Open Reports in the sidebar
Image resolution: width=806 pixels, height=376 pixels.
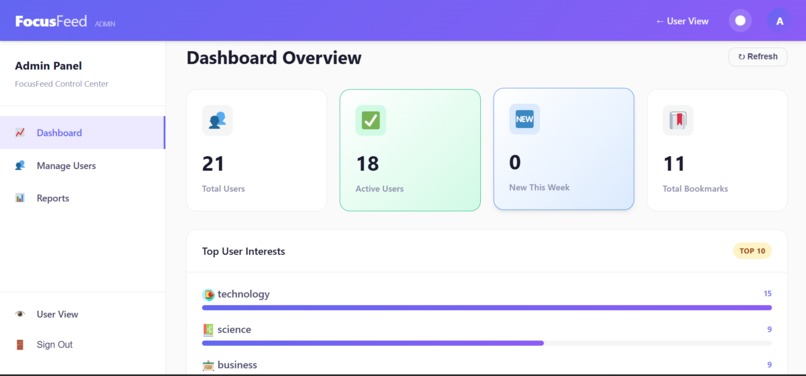[x=82, y=198]
